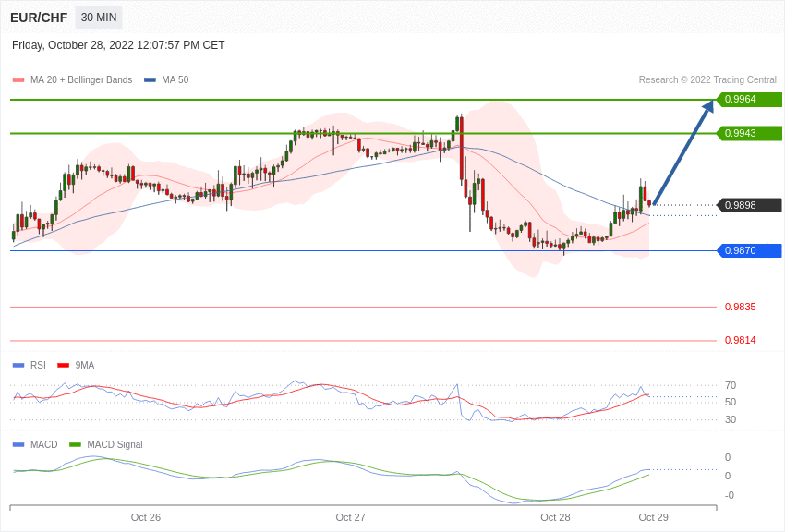785x532 pixels.
Task: Click the EUR/CHF pair title
Action: tap(39, 18)
